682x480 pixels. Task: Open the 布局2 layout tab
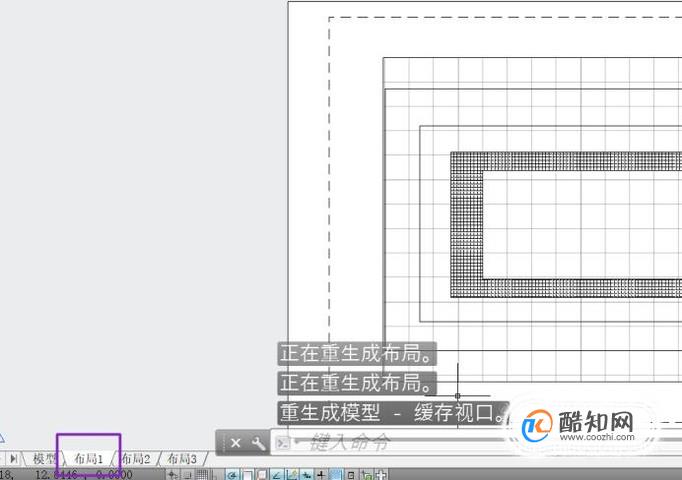click(136, 458)
